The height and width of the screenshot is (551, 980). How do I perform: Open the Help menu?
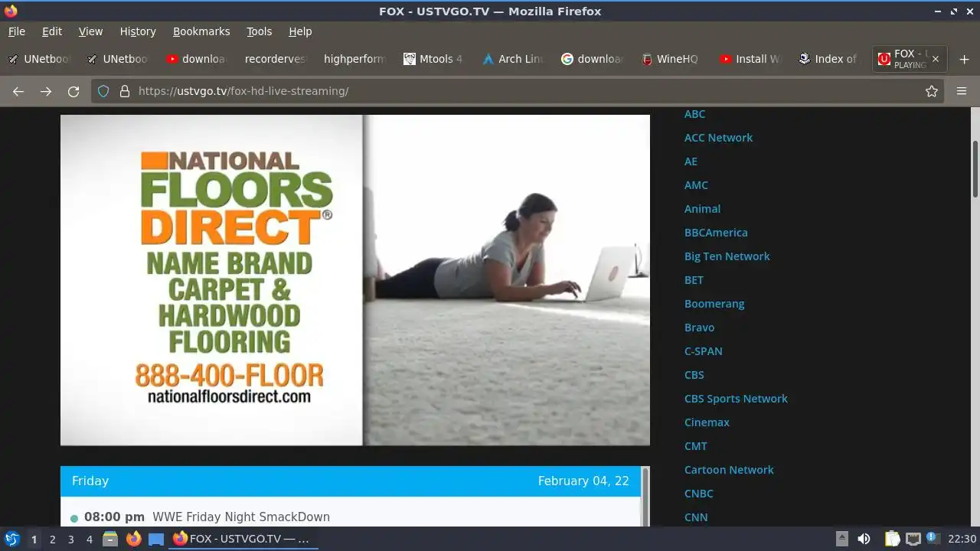[300, 31]
